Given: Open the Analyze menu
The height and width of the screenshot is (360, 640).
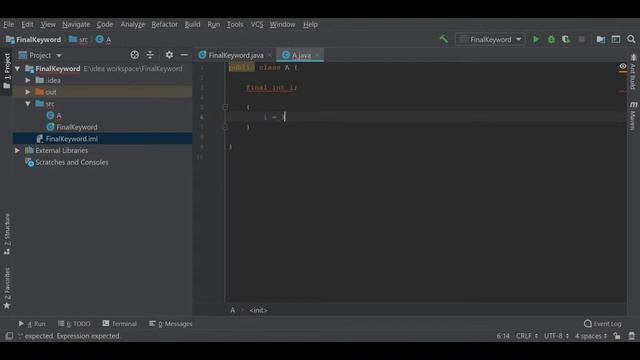Looking at the screenshot, I should [133, 24].
